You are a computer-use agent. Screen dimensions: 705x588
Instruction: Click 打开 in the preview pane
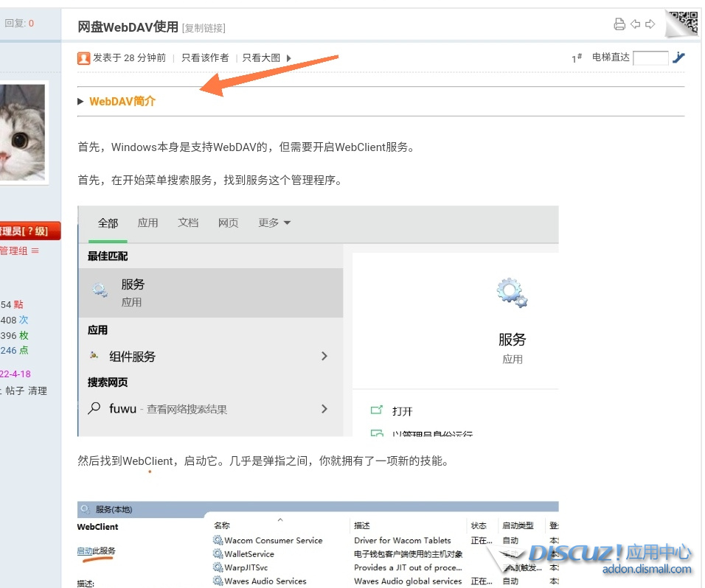[x=402, y=411]
